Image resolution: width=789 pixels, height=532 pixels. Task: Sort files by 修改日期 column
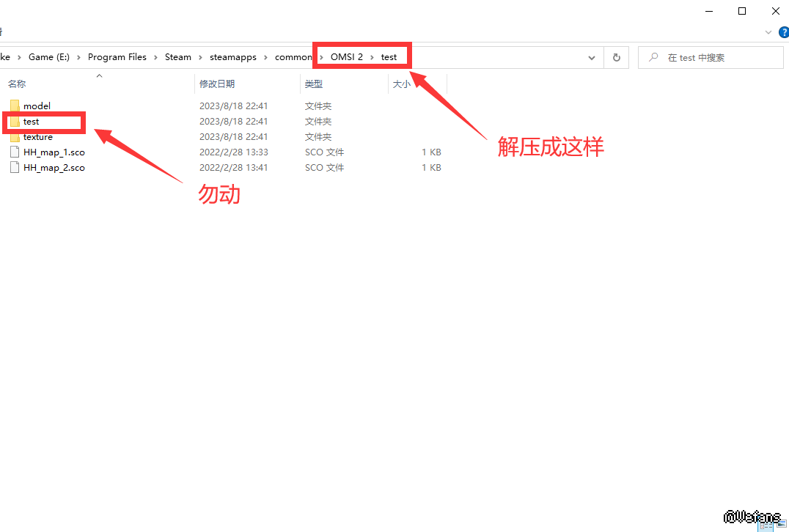(217, 84)
